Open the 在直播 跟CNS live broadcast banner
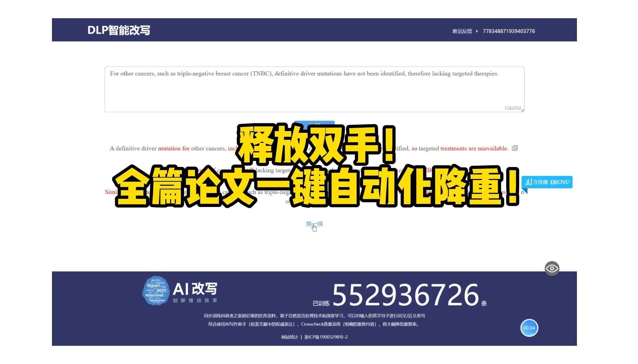638x364 pixels. pyautogui.click(x=547, y=182)
